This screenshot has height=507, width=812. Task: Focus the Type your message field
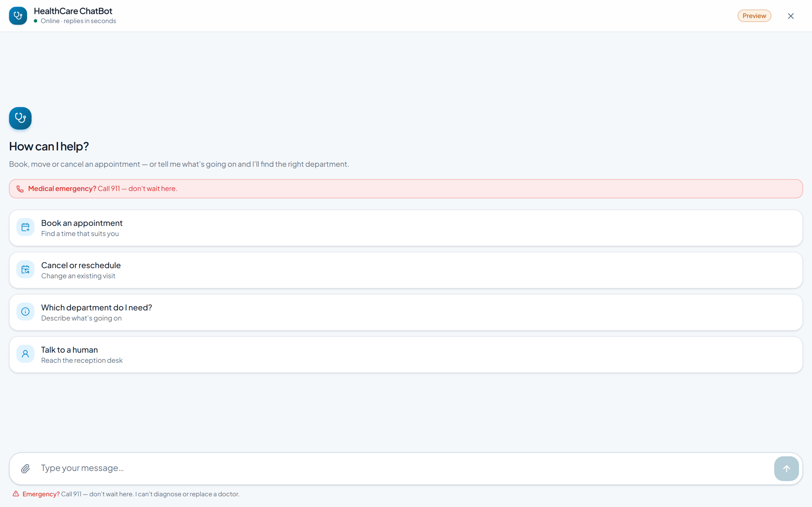(x=403, y=468)
